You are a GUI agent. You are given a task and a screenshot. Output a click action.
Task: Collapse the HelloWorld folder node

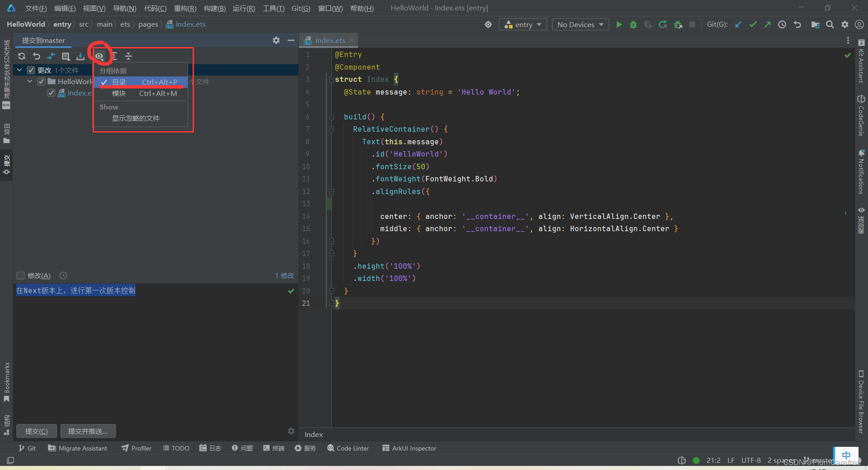click(x=30, y=81)
